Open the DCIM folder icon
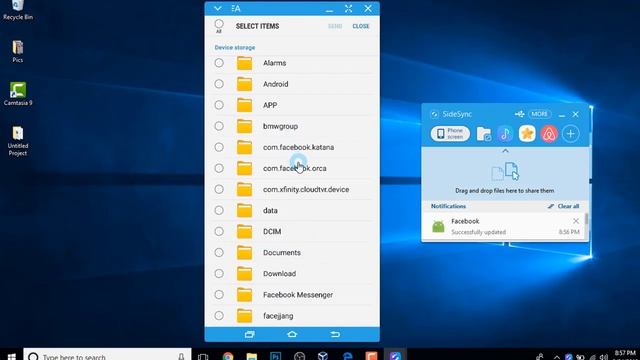This screenshot has width=640, height=360. [x=244, y=231]
